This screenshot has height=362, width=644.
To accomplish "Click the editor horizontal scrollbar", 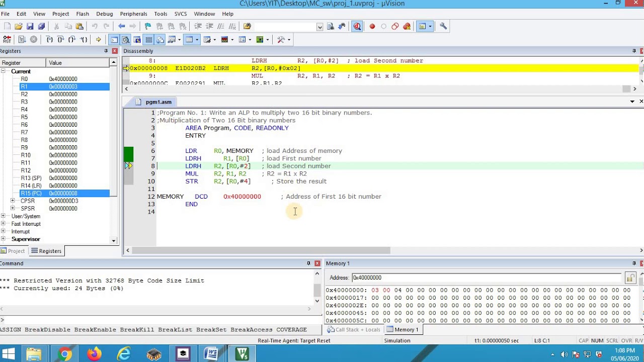I will [x=261, y=250].
